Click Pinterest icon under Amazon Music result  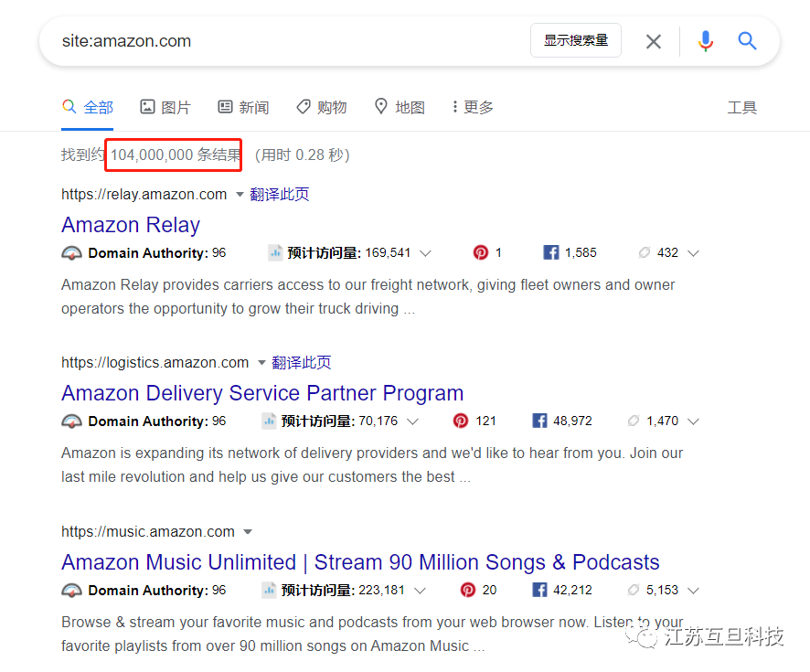(468, 591)
